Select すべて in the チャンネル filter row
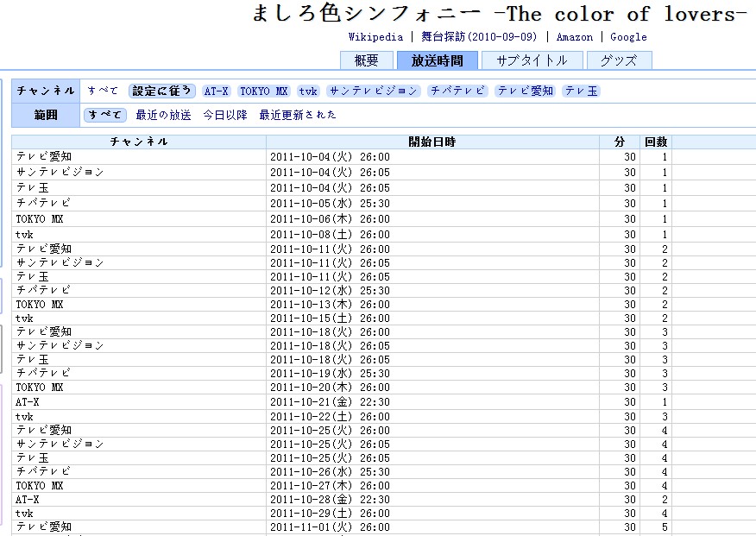This screenshot has width=756, height=536. coord(102,91)
